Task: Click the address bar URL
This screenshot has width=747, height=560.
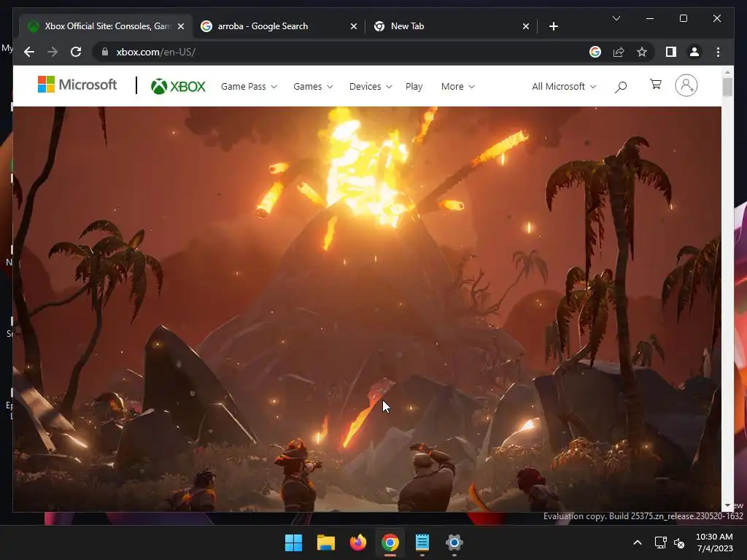Action: (x=156, y=52)
